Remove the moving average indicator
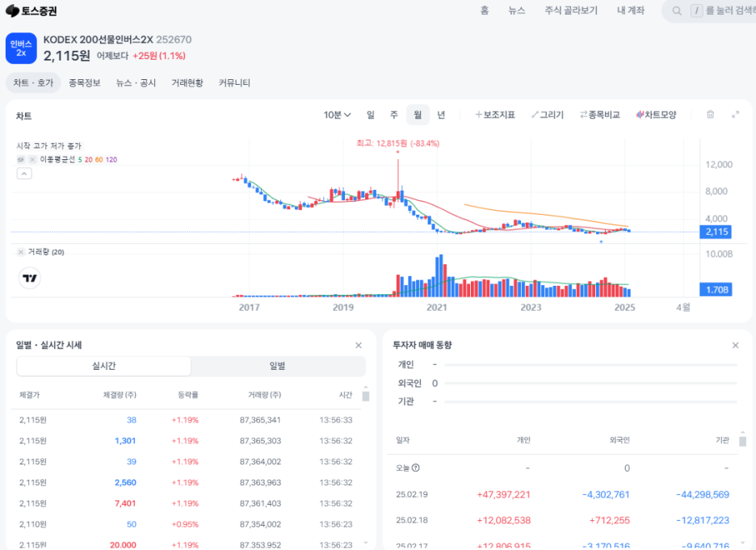The image size is (756, 550). [32, 160]
